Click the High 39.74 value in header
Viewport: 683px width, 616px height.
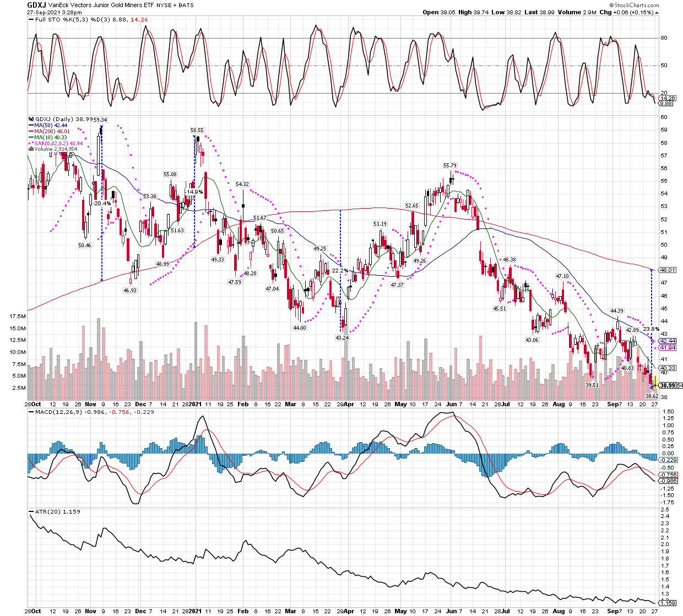pyautogui.click(x=473, y=12)
